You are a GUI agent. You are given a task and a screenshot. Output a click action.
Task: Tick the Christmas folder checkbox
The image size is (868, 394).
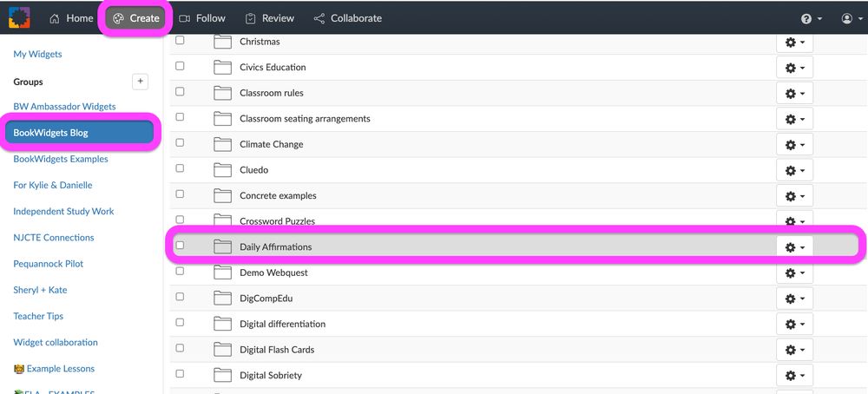pos(180,41)
